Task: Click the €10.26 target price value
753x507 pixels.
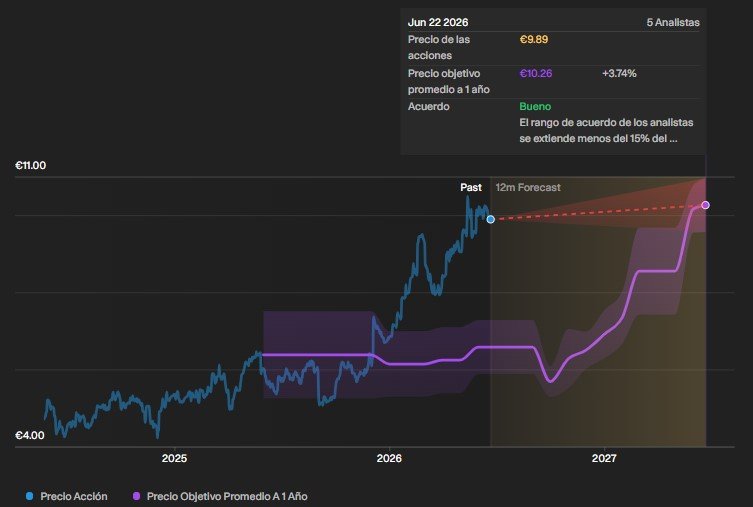Action: point(535,73)
